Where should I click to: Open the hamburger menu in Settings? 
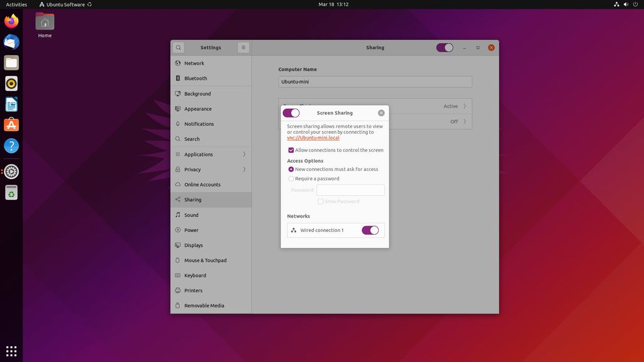(243, 47)
